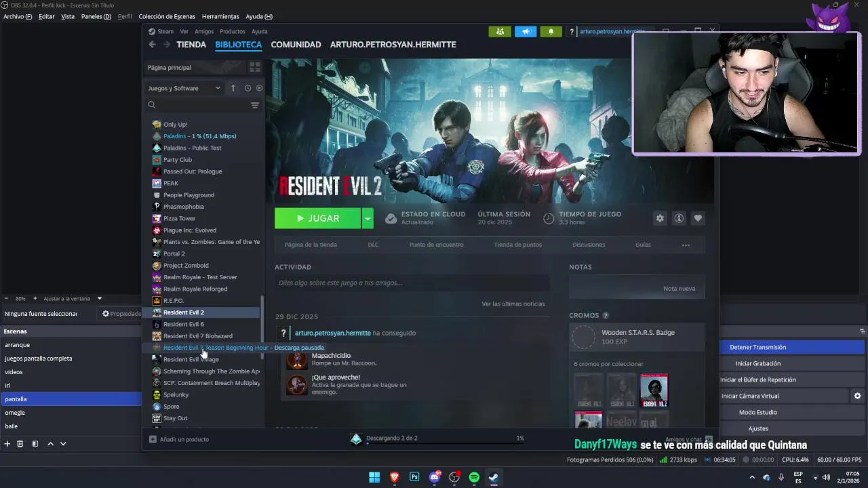Open Steam friends green button
Viewport: 868px width, 488px height.
click(500, 31)
